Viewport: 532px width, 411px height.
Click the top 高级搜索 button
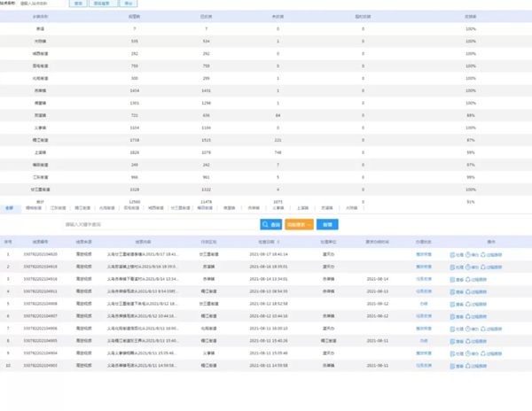click(104, 4)
